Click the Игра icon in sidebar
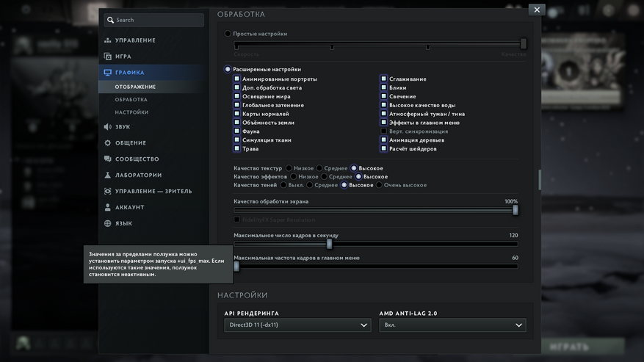The width and height of the screenshot is (644, 362). tap(108, 57)
